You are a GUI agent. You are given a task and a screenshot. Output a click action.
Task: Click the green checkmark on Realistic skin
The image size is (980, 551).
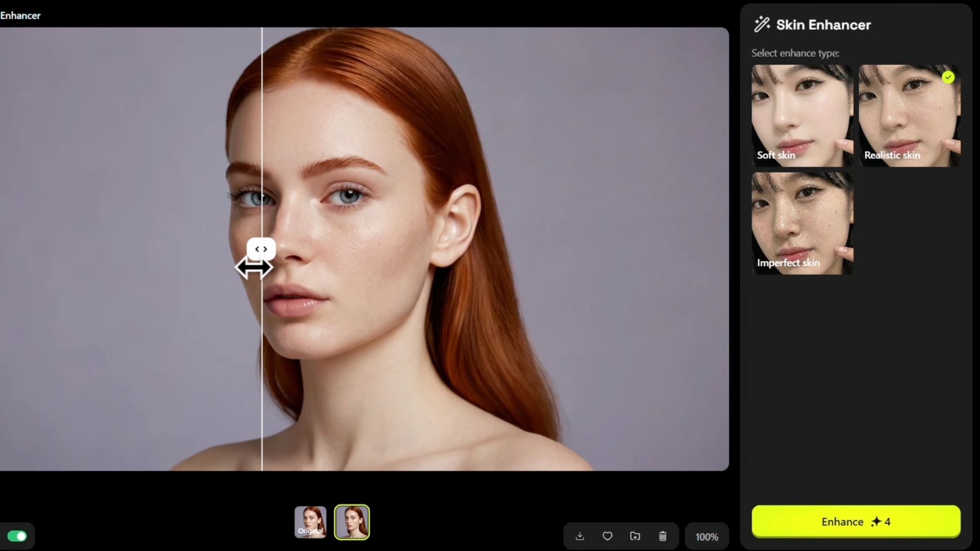point(948,78)
